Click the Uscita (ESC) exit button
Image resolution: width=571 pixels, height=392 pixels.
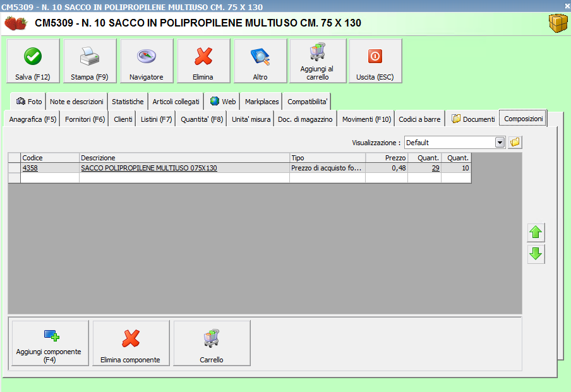(375, 61)
